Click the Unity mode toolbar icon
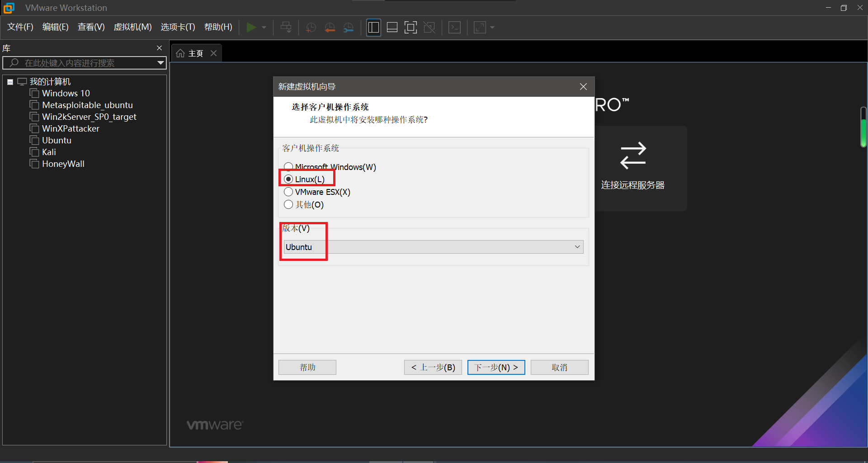Image resolution: width=868 pixels, height=463 pixels. click(x=429, y=28)
